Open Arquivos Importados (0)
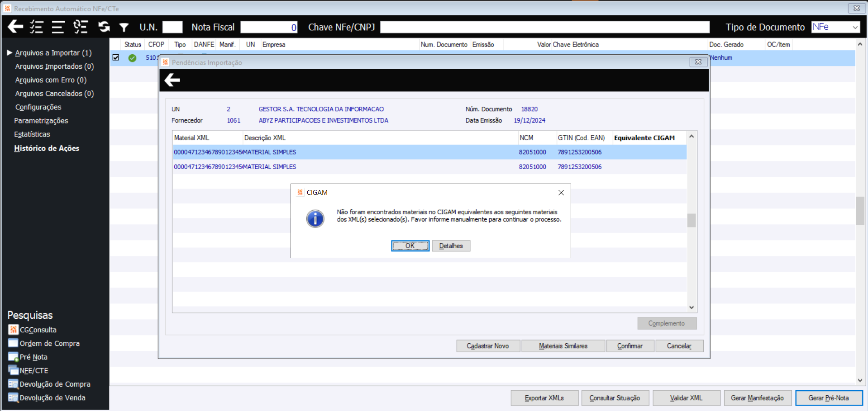 54,66
